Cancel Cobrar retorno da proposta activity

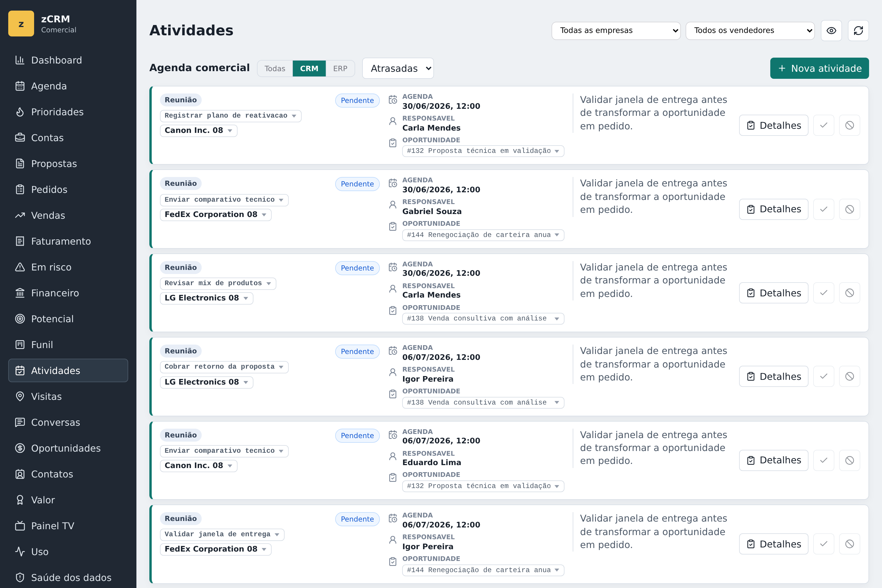(849, 377)
